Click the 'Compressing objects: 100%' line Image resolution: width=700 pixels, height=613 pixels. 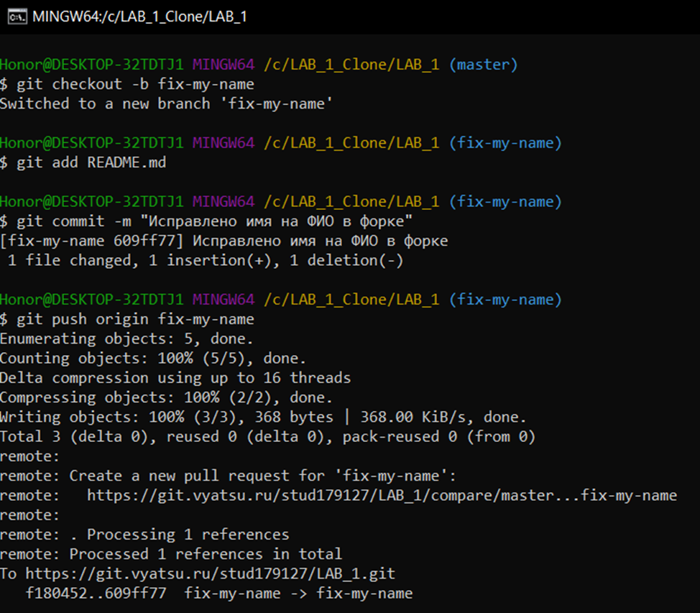click(166, 397)
